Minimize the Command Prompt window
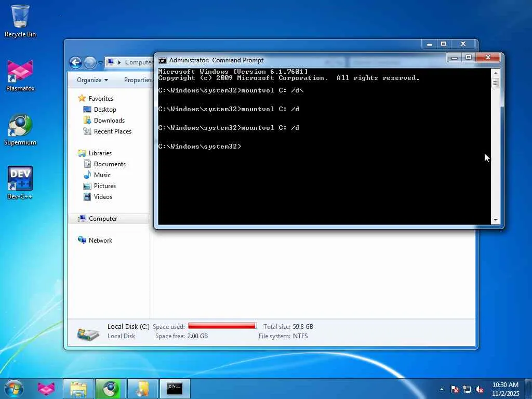532x399 pixels. pos(454,57)
